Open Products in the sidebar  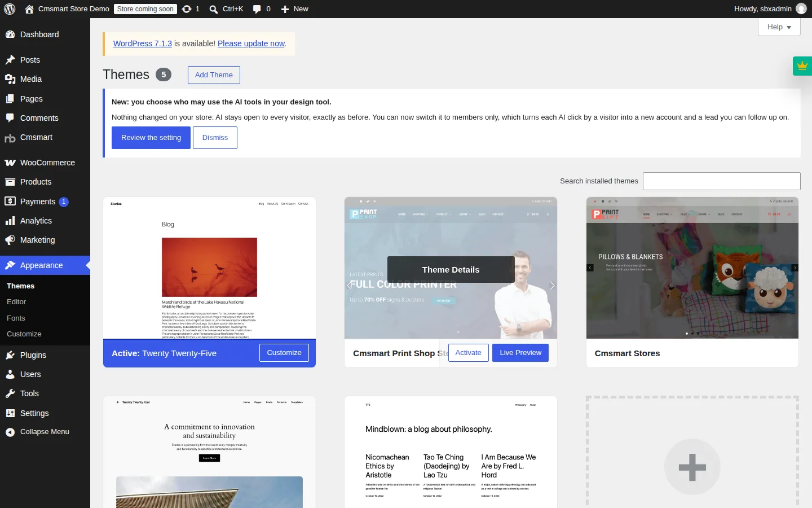(45, 182)
